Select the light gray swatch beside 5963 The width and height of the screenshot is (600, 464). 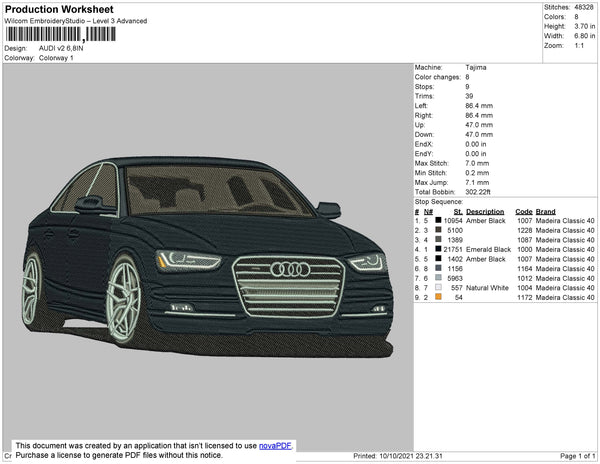click(x=438, y=278)
